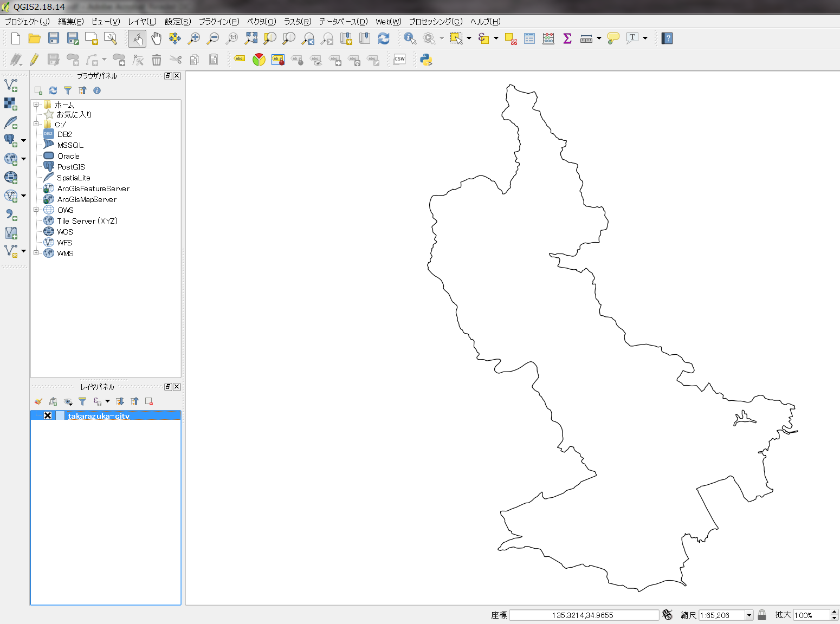Open the プラグイン menu
The width and height of the screenshot is (840, 624).
click(x=219, y=22)
